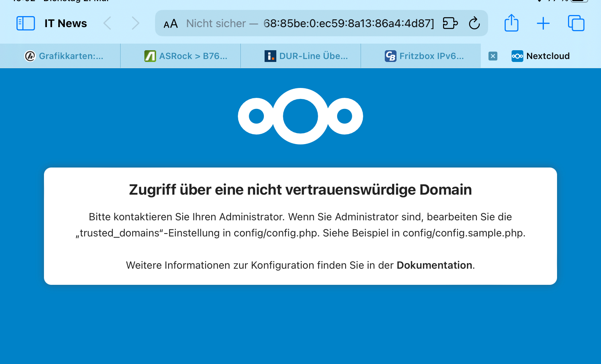Open the IT News tab group
601x364 pixels.
(x=66, y=23)
